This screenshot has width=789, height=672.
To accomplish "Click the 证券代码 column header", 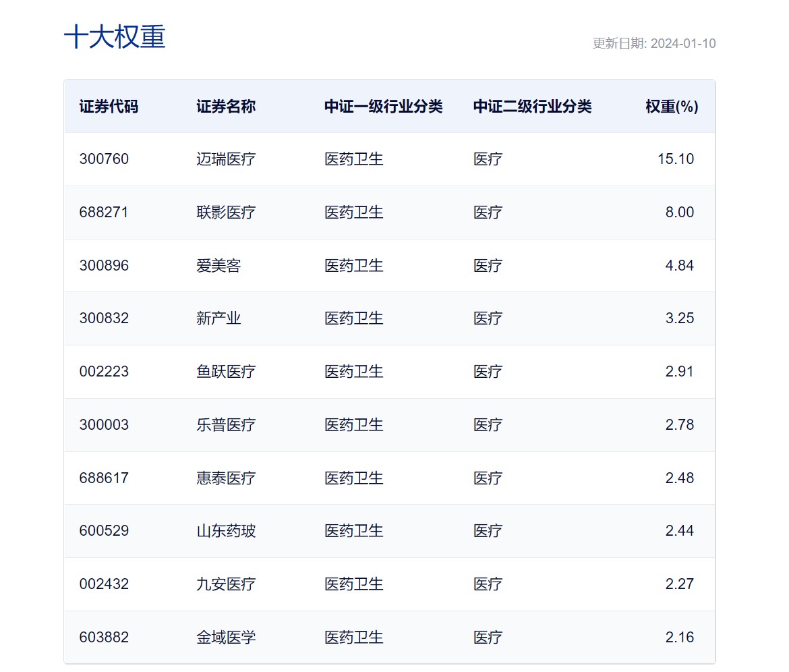I will point(109,106).
